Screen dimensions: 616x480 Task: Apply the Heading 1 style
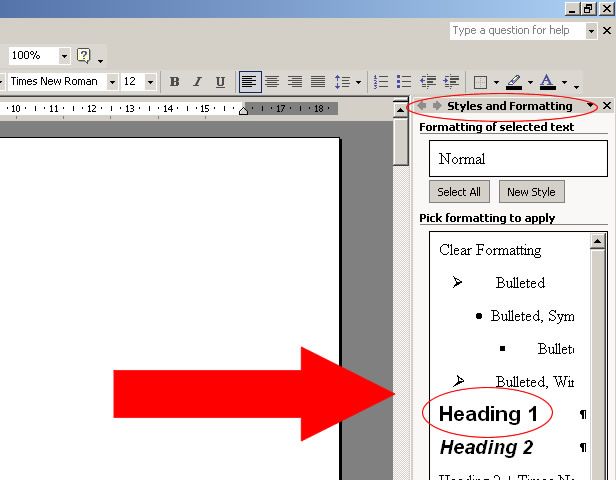[489, 414]
